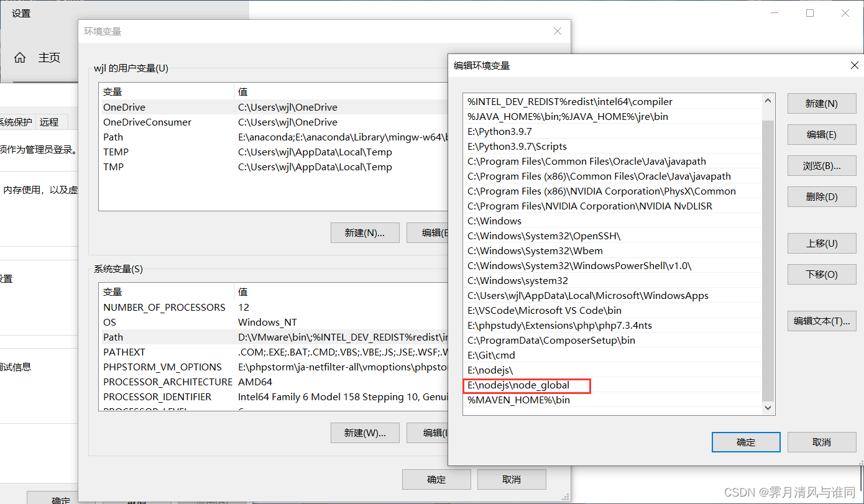864x504 pixels.
Task: Select the WindowsPowerShell\v1.0\ entry
Action: click(x=613, y=266)
